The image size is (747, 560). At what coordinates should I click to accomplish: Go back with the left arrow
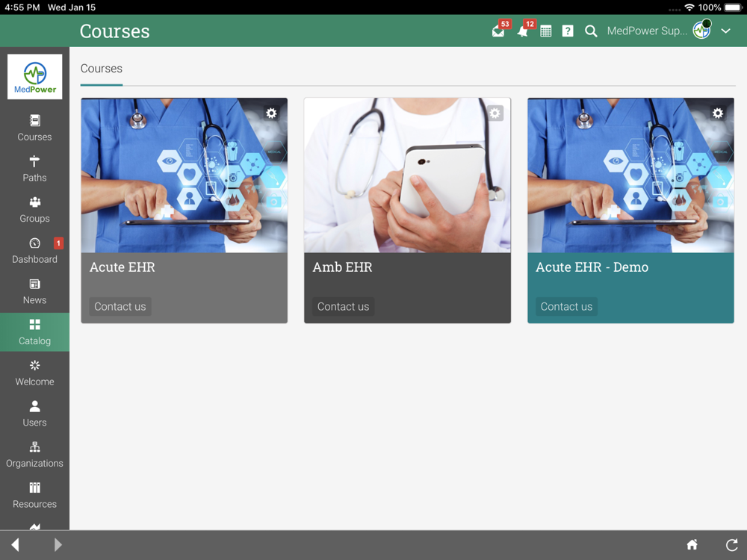[x=15, y=545]
